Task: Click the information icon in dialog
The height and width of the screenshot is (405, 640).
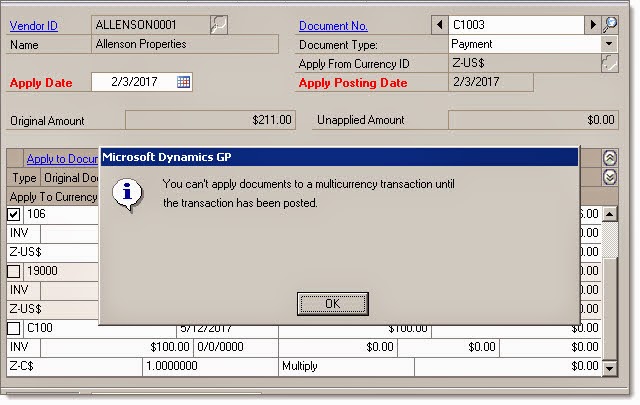Action: [x=128, y=195]
